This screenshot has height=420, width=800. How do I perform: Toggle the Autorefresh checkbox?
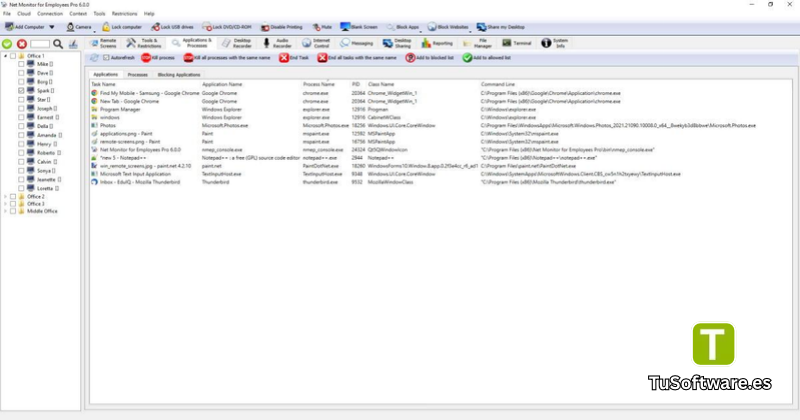tap(106, 58)
